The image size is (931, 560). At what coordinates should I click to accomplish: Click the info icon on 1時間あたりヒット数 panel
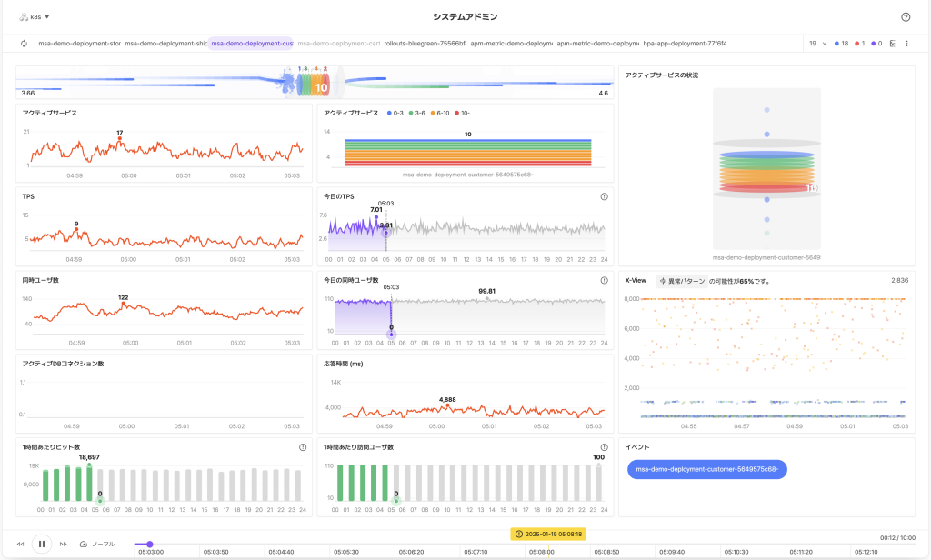303,447
